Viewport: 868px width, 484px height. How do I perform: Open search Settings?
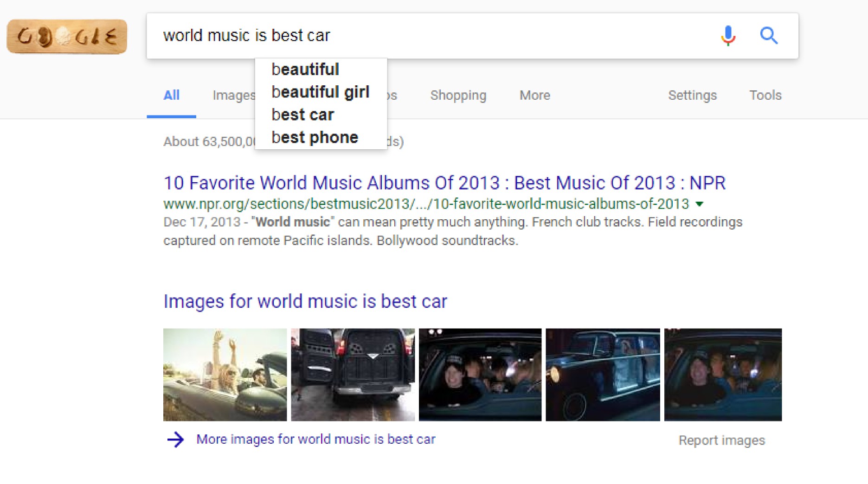pyautogui.click(x=692, y=96)
